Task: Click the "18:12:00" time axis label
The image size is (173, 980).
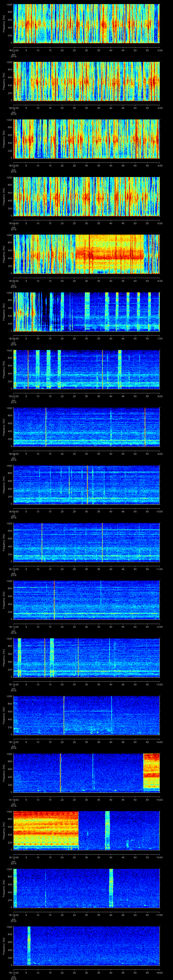Action: [13, 684]
